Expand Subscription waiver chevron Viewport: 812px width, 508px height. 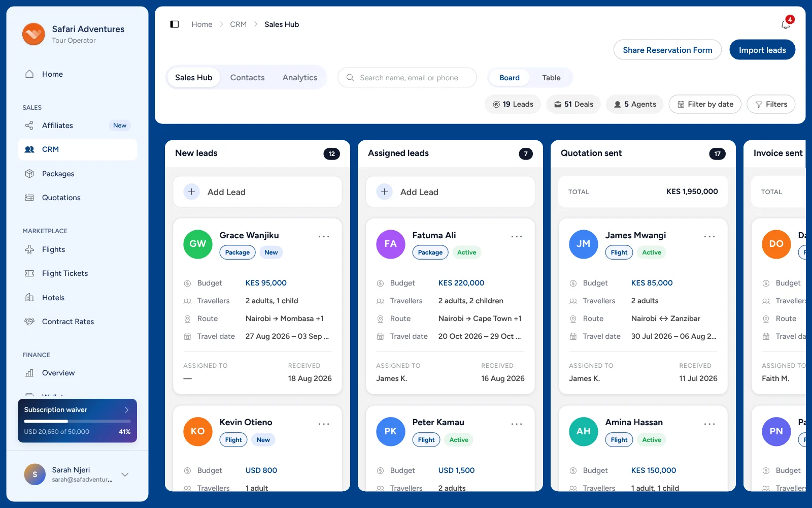tap(127, 410)
